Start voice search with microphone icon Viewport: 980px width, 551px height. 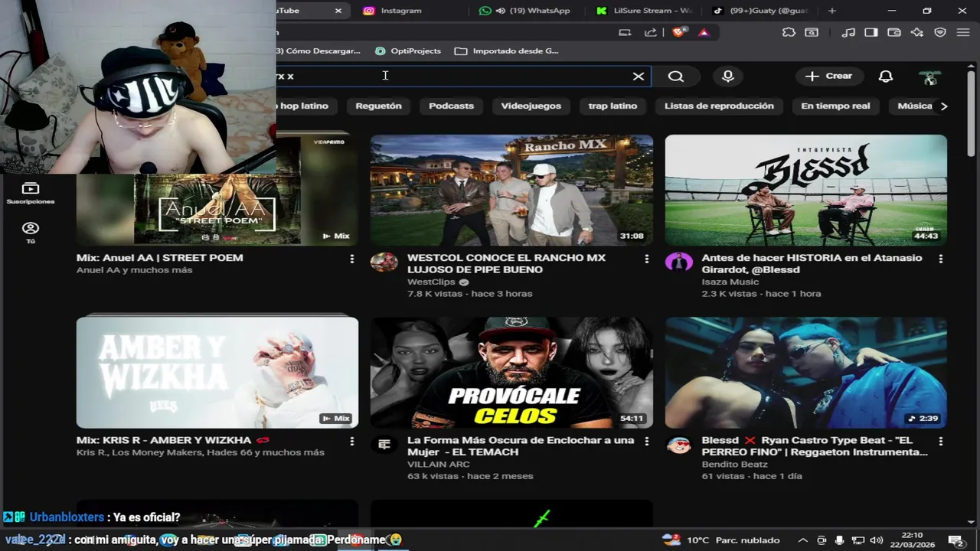(728, 77)
